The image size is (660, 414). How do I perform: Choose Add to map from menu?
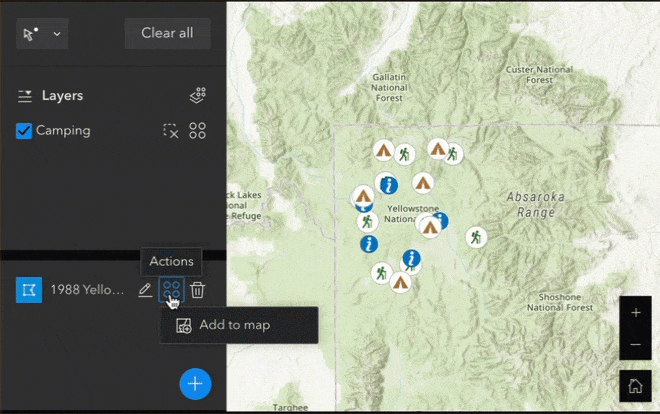(x=239, y=325)
